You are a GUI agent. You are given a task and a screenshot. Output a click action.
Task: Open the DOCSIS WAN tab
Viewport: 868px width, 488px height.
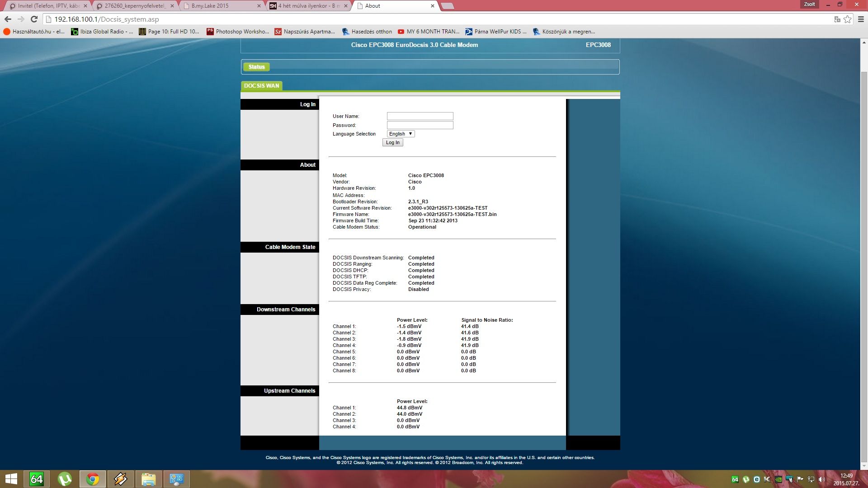click(x=262, y=86)
